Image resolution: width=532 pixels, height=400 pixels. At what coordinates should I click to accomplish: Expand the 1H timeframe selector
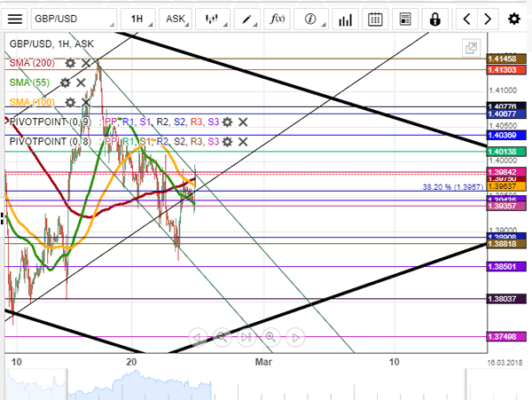[x=137, y=18]
